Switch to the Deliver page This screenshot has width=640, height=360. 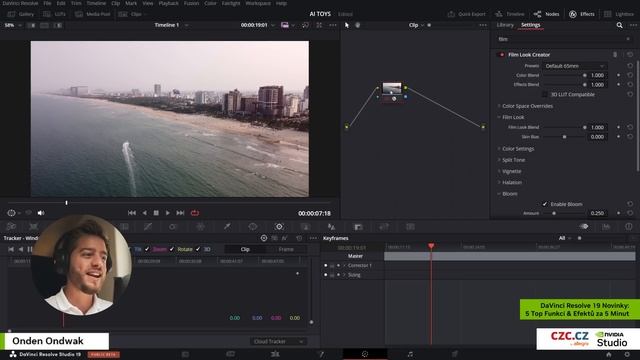(454, 354)
